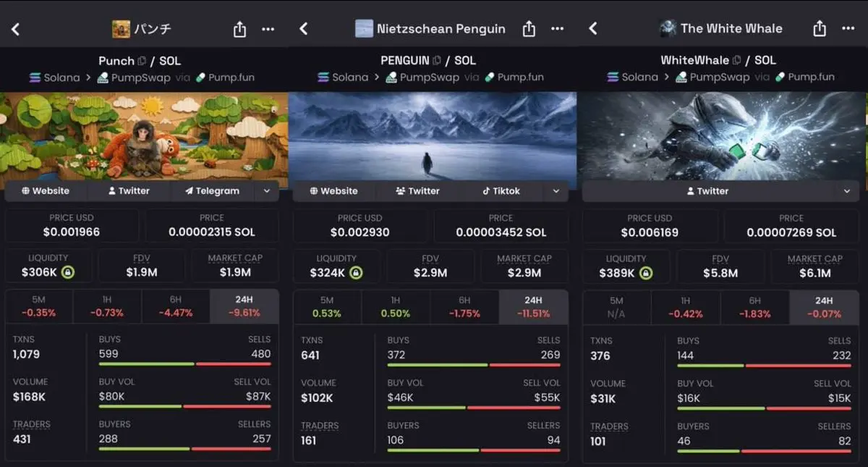Copy the PENGUIN token address
The image size is (868, 467).
point(436,61)
